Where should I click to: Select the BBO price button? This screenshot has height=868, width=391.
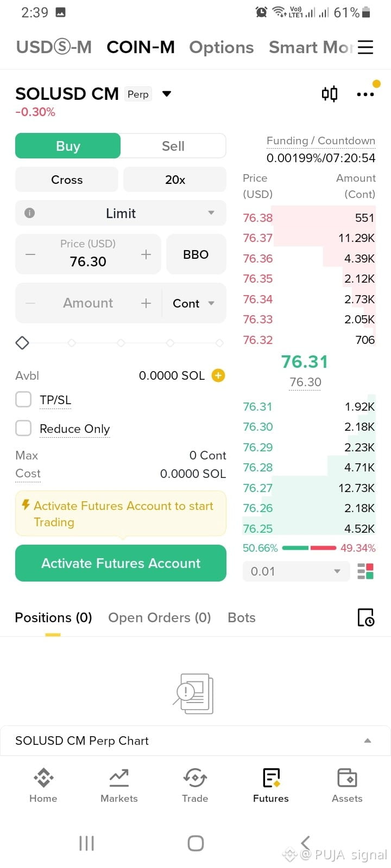(196, 254)
